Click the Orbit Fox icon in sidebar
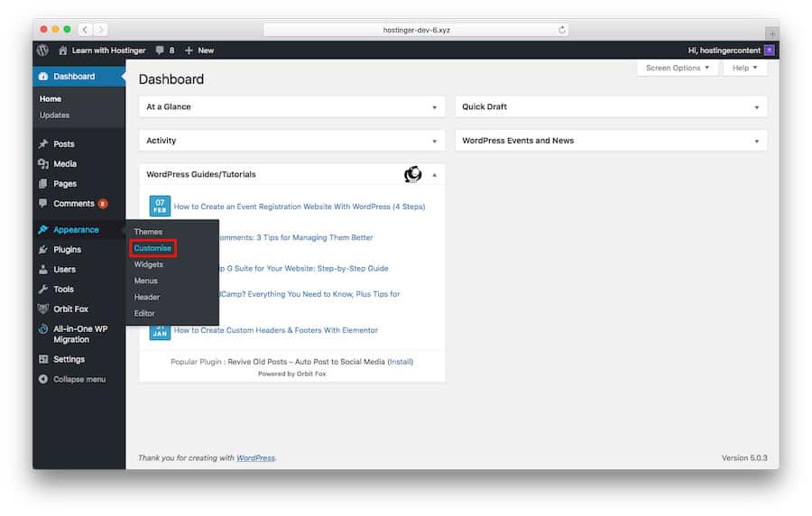 click(x=43, y=309)
